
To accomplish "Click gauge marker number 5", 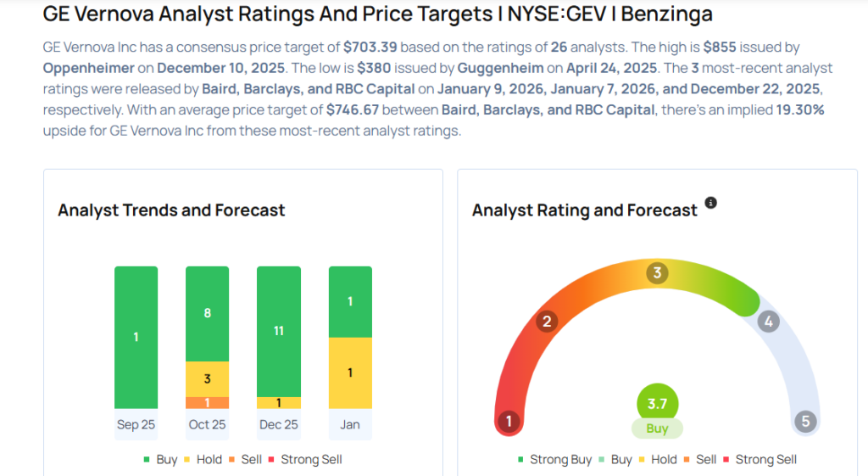I will 804,421.
